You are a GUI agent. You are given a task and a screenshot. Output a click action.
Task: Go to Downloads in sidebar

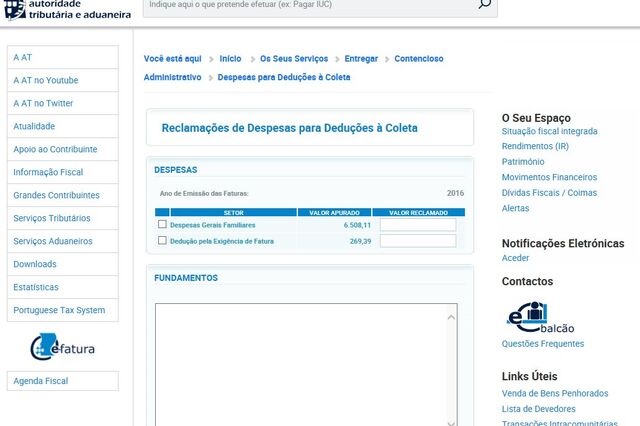(63, 264)
